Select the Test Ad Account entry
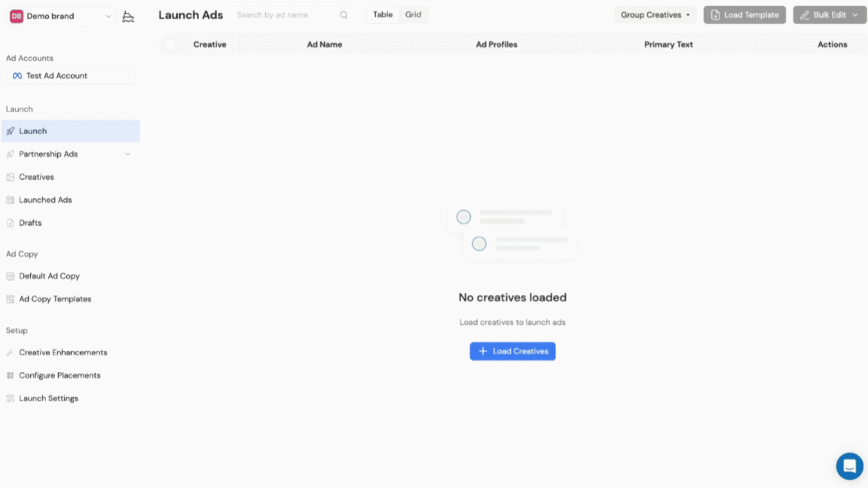 pos(70,76)
